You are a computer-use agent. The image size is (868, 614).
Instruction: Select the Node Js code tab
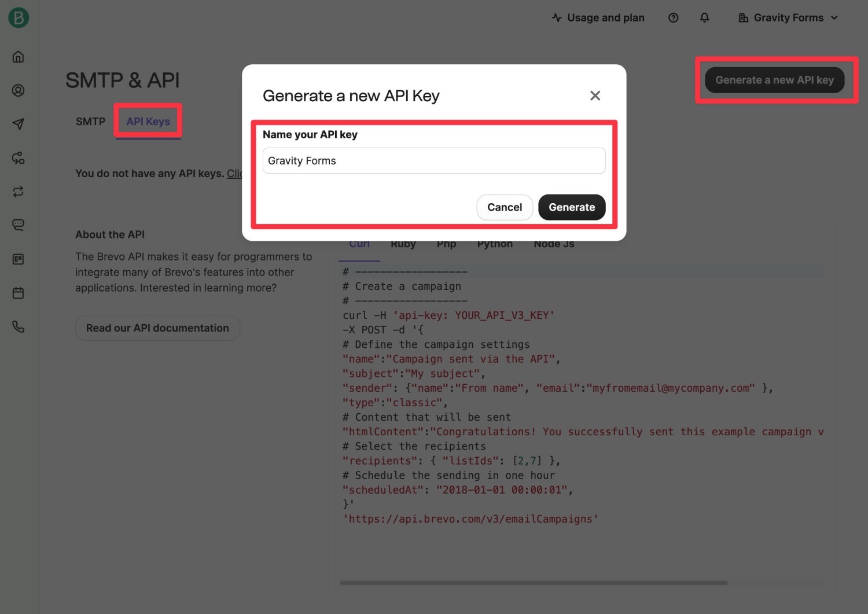point(554,244)
